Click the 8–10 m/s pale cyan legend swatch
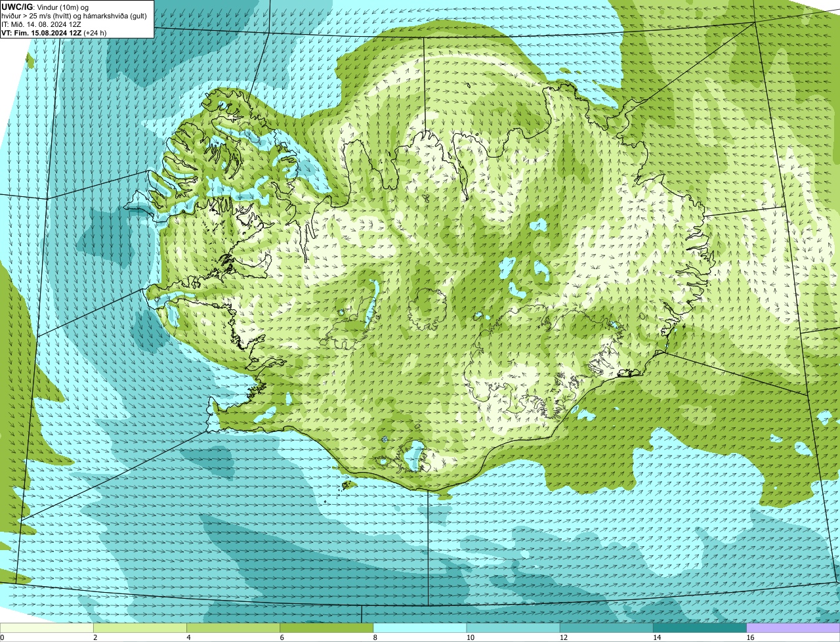 tap(420, 628)
